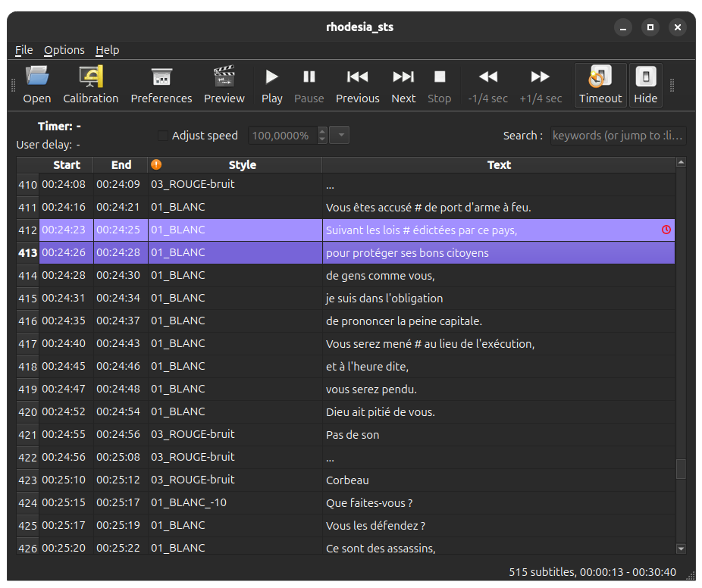The width and height of the screenshot is (702, 588).
Task: Jump to the Previous subtitle
Action: pos(357,85)
